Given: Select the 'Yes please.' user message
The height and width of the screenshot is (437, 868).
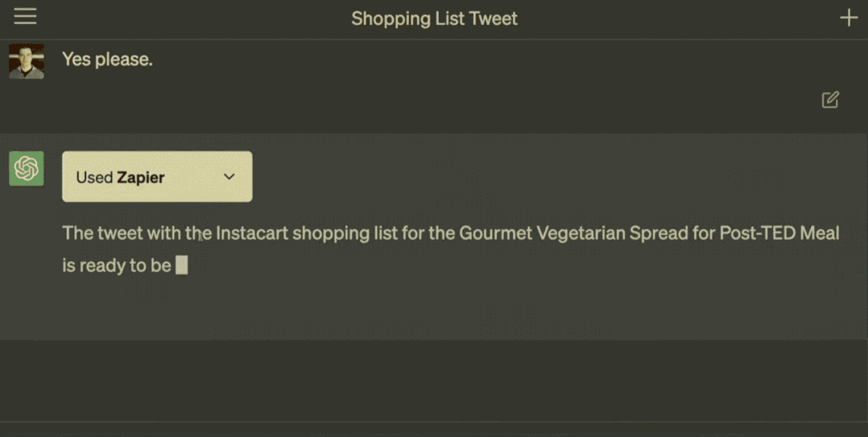Looking at the screenshot, I should (x=107, y=60).
